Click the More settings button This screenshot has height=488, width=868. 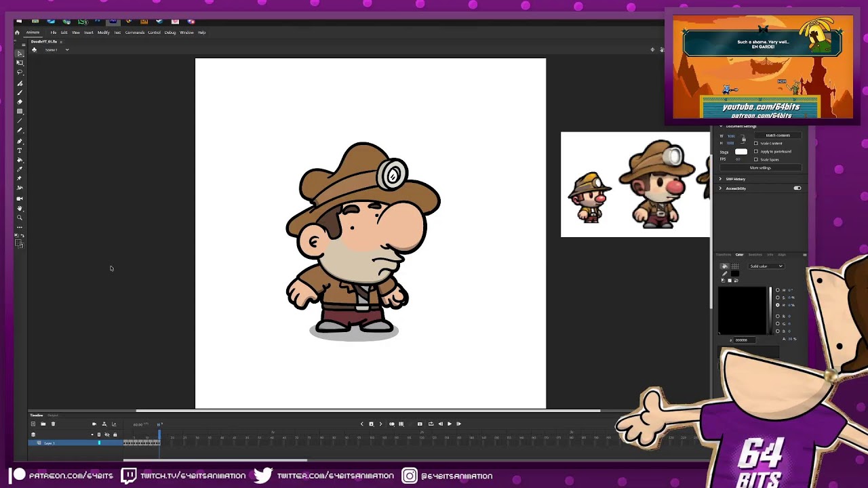(x=760, y=168)
